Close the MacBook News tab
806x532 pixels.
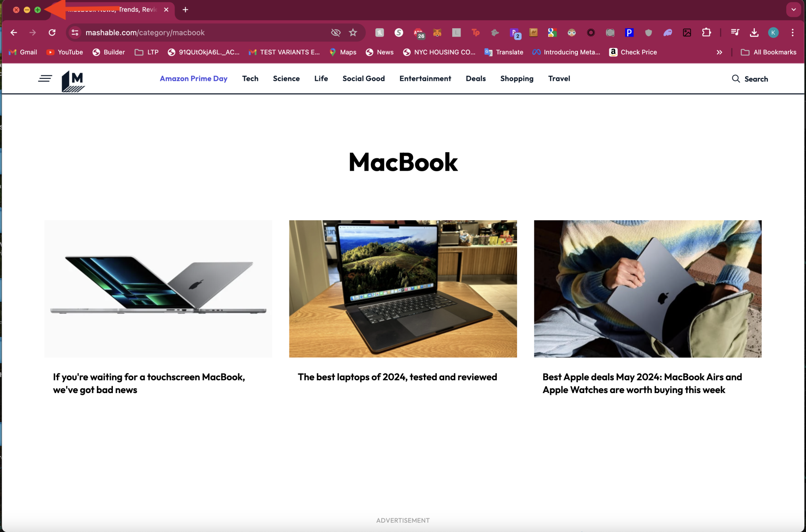166,10
